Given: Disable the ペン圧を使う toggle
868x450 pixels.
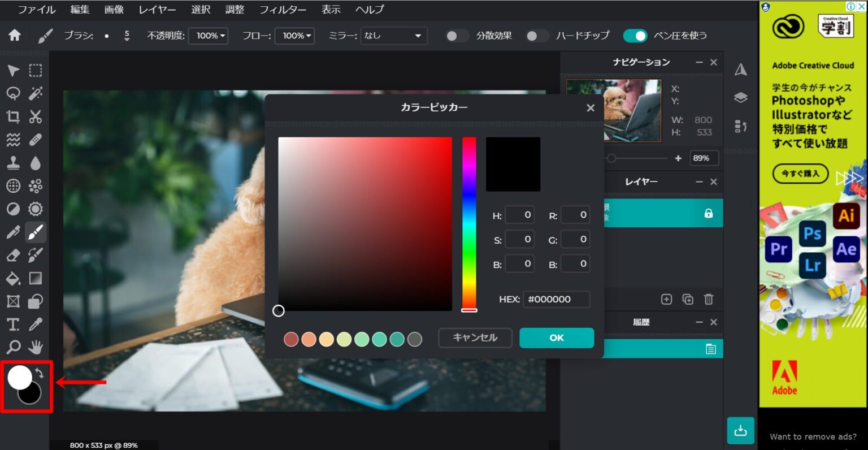Looking at the screenshot, I should pyautogui.click(x=635, y=35).
